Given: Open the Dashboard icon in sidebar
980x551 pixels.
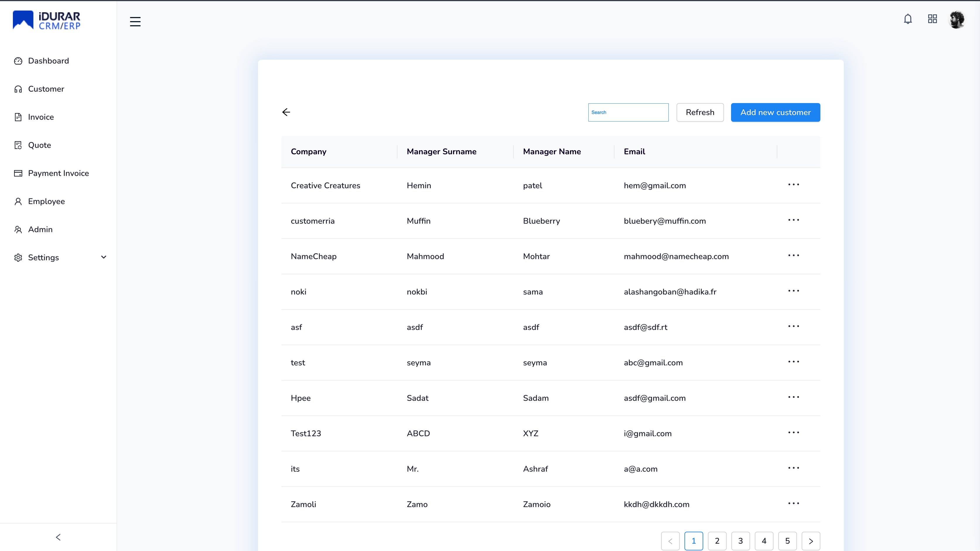Looking at the screenshot, I should click(x=18, y=61).
